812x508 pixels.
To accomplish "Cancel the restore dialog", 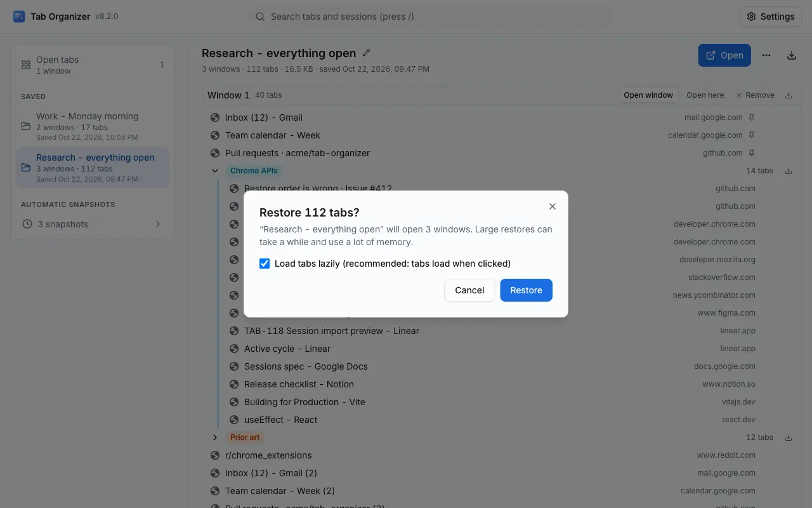I will click(x=469, y=290).
